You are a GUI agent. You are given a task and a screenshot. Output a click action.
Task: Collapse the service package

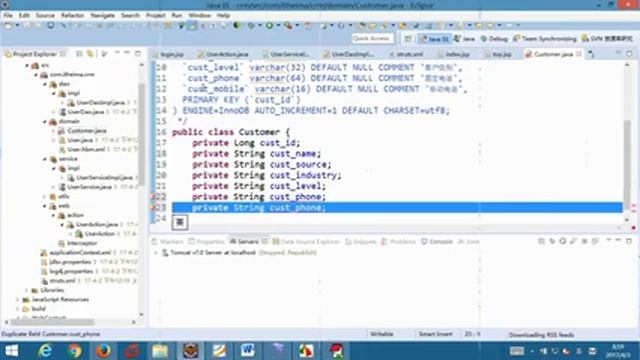point(45,159)
